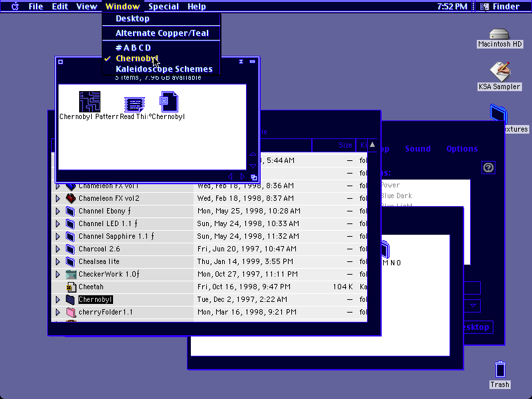
Task: Click the Channel Sapphire 1.1 folder icon
Action: (70, 236)
